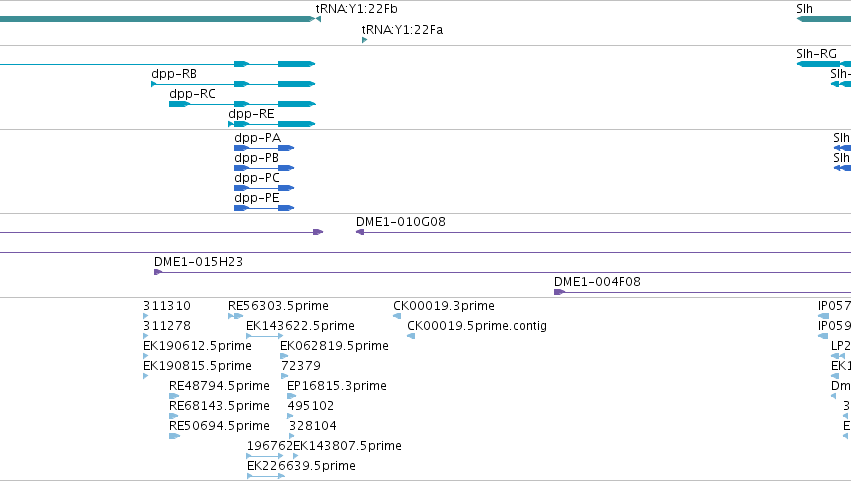Screen dimensions: 851x481
Task: Select the tRNA:Y1:22Fa gene label
Action: 402,29
